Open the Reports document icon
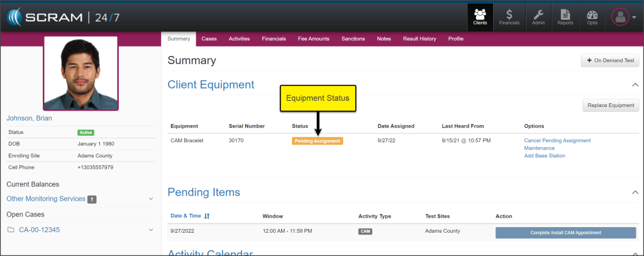 coord(565,17)
